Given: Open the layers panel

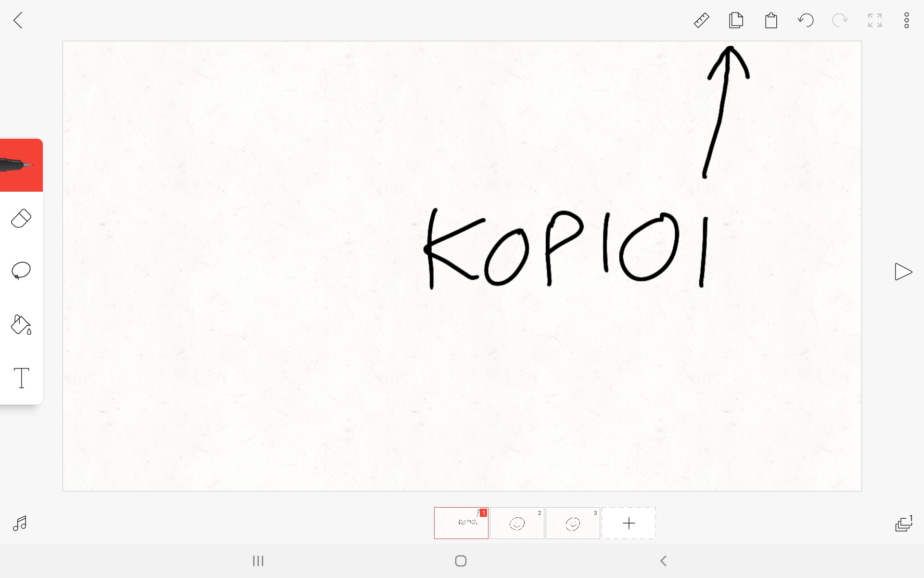Looking at the screenshot, I should [903, 523].
